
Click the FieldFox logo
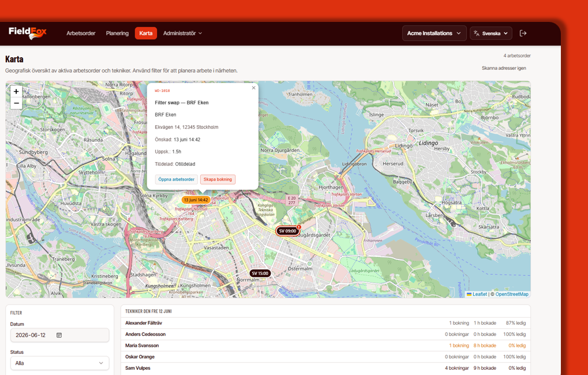(x=27, y=33)
